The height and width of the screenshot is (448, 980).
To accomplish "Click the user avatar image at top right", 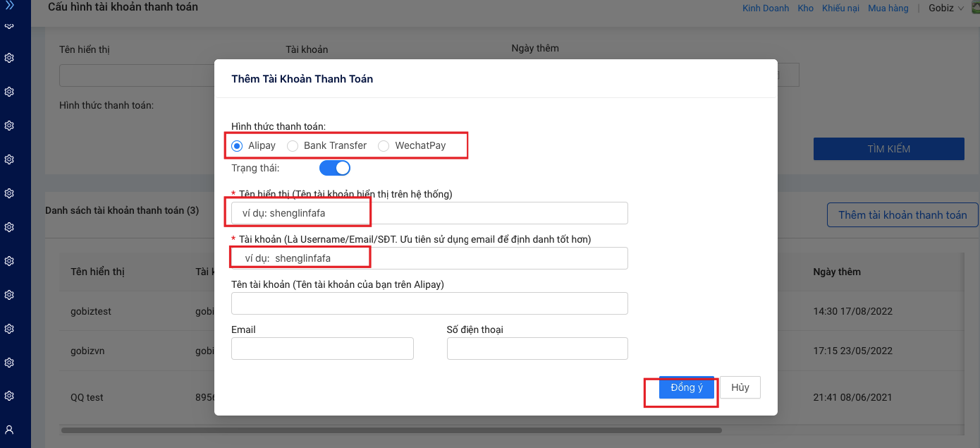I will click(975, 8).
